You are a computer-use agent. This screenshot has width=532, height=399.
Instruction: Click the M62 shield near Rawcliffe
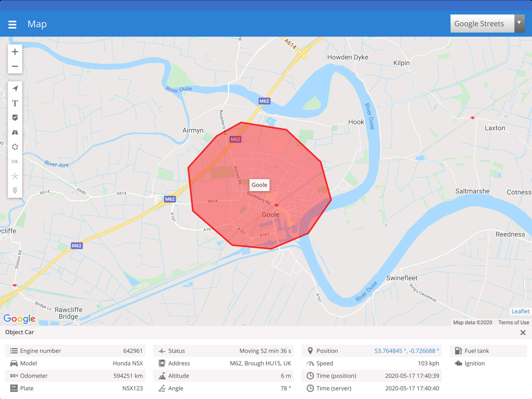(77, 246)
